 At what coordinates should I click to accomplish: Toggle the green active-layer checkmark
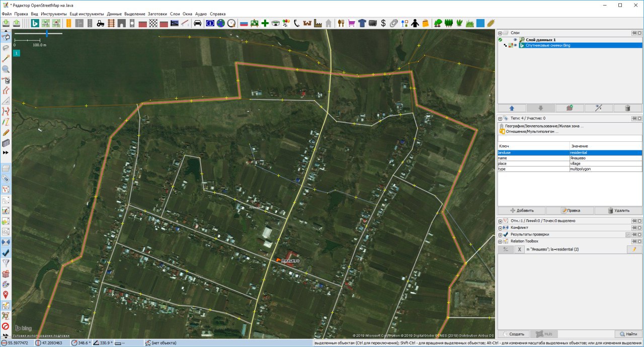click(500, 40)
